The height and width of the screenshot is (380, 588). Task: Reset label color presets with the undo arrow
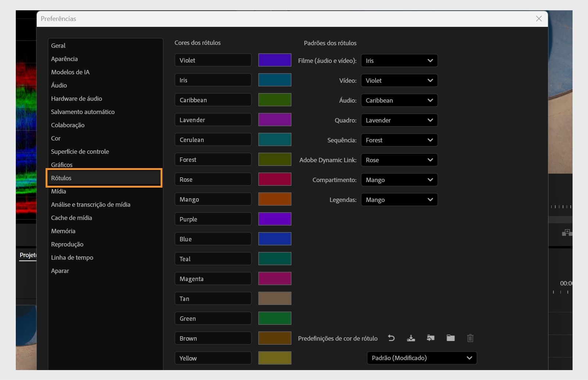[391, 338]
